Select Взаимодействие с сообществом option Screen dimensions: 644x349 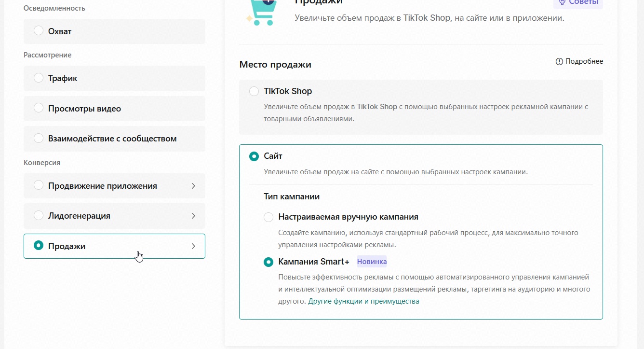(x=114, y=139)
